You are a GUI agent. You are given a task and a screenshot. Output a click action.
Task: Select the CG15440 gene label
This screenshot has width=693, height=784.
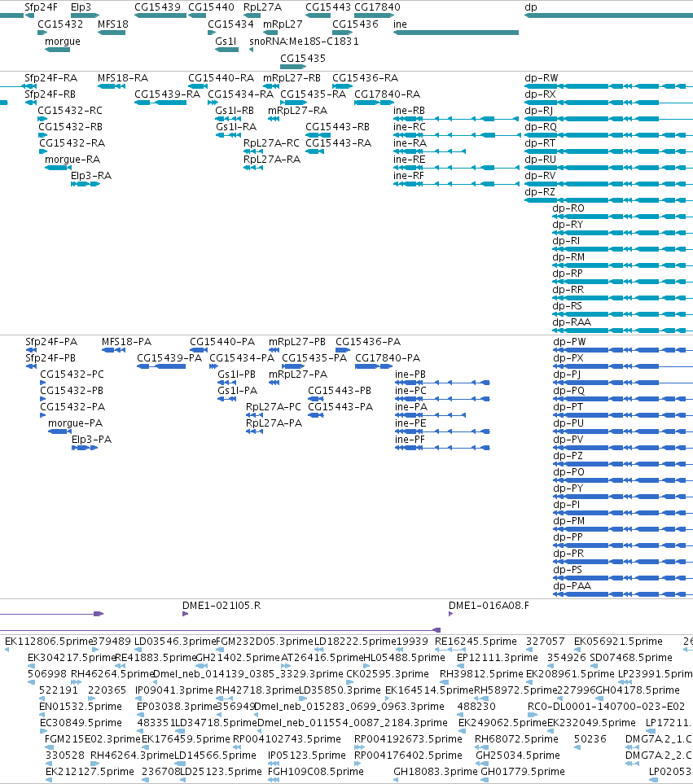211,7
